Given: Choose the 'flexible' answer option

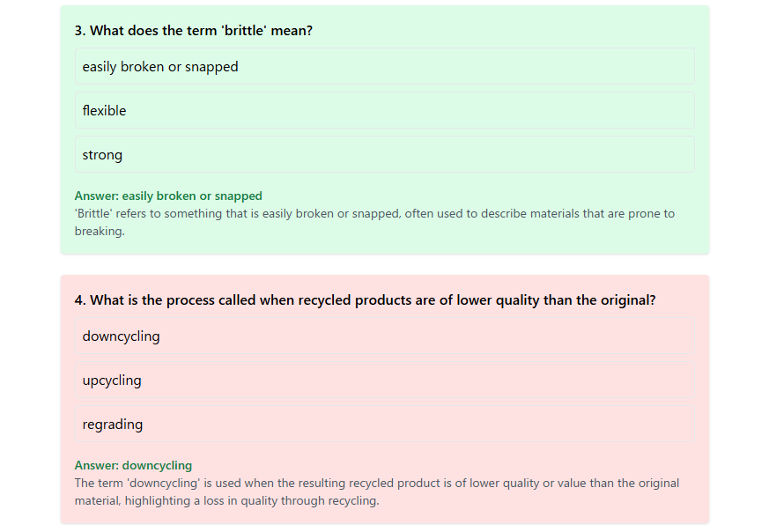Looking at the screenshot, I should pyautogui.click(x=384, y=110).
